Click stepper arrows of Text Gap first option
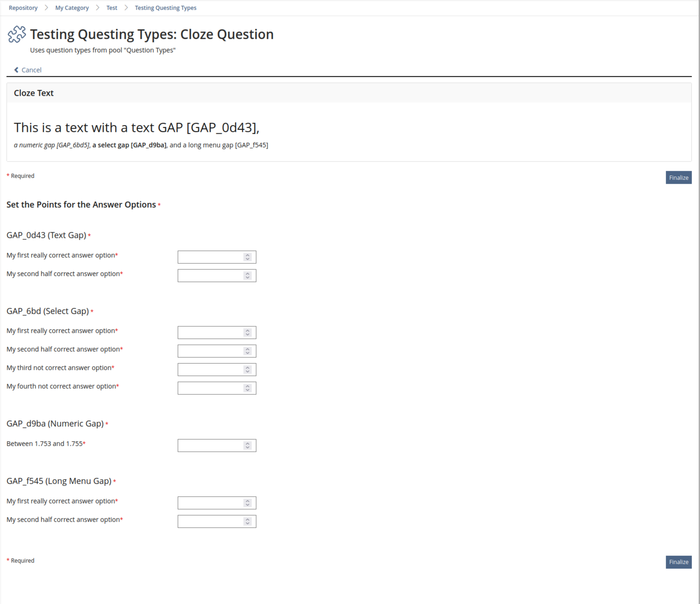Image resolution: width=700 pixels, height=604 pixels. click(x=247, y=257)
